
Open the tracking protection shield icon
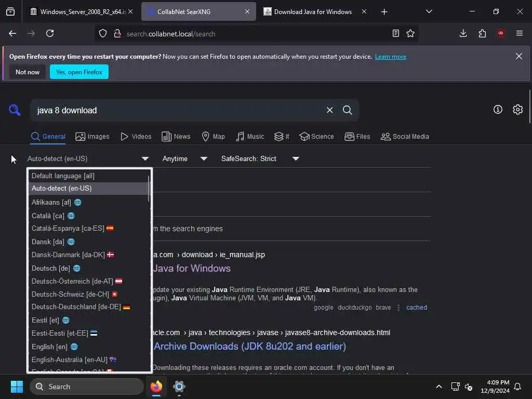pos(103,34)
